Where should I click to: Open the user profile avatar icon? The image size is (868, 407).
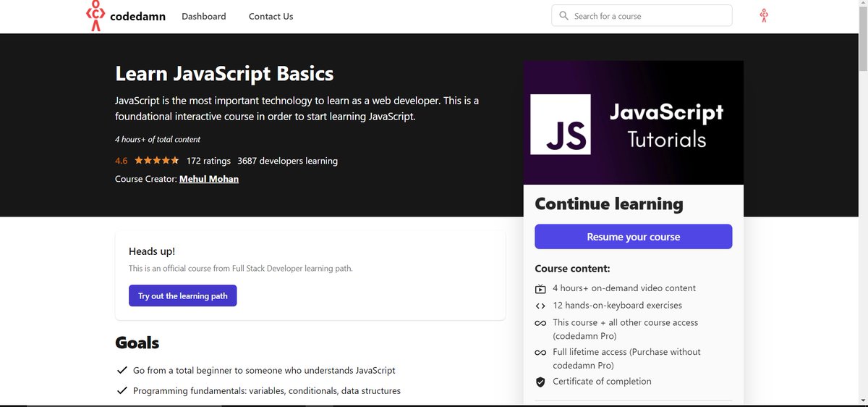point(764,15)
